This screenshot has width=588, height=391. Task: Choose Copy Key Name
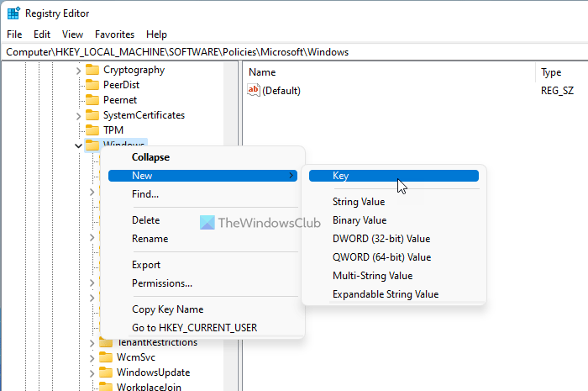[202, 309]
